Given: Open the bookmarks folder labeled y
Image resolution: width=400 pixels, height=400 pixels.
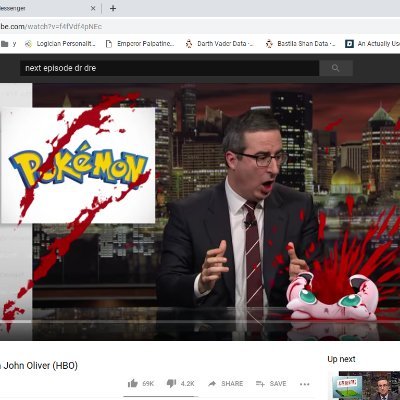Looking at the screenshot, I should coord(8,44).
